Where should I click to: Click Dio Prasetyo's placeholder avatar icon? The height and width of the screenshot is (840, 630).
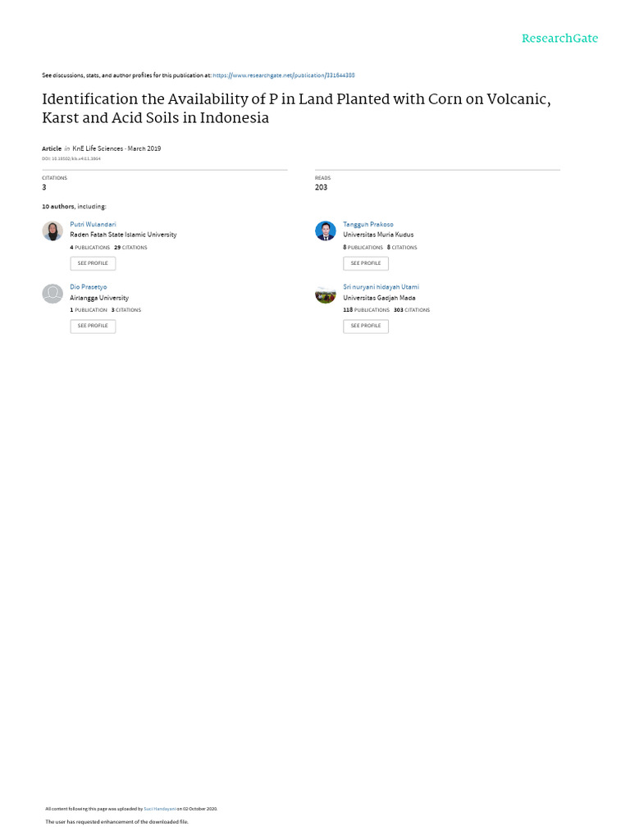click(x=52, y=294)
